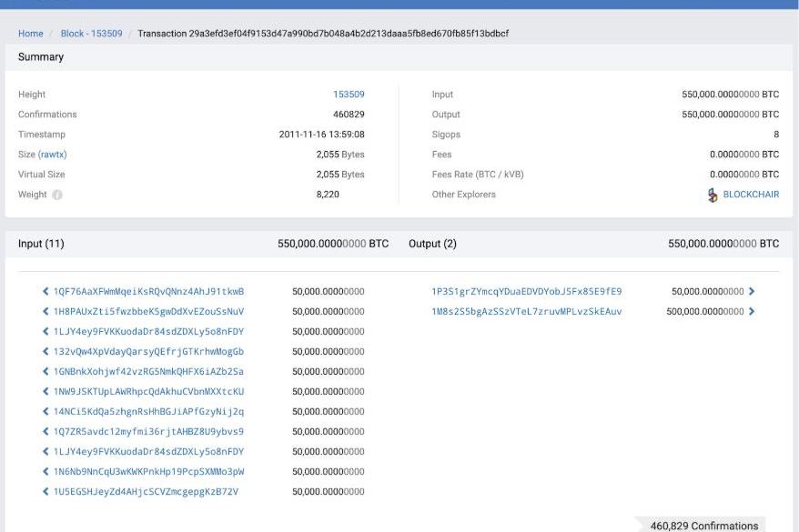Open input address 1NW9JSKTUpLAWRhpcQdAkhuCVbnMXXtcKU
The height and width of the screenshot is (532, 799).
pyautogui.click(x=148, y=392)
